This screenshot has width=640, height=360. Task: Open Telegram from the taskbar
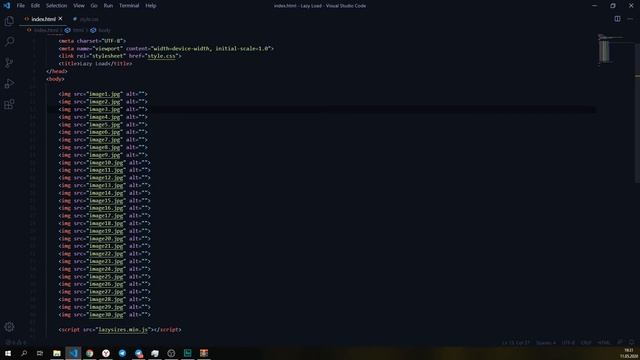pos(122,353)
